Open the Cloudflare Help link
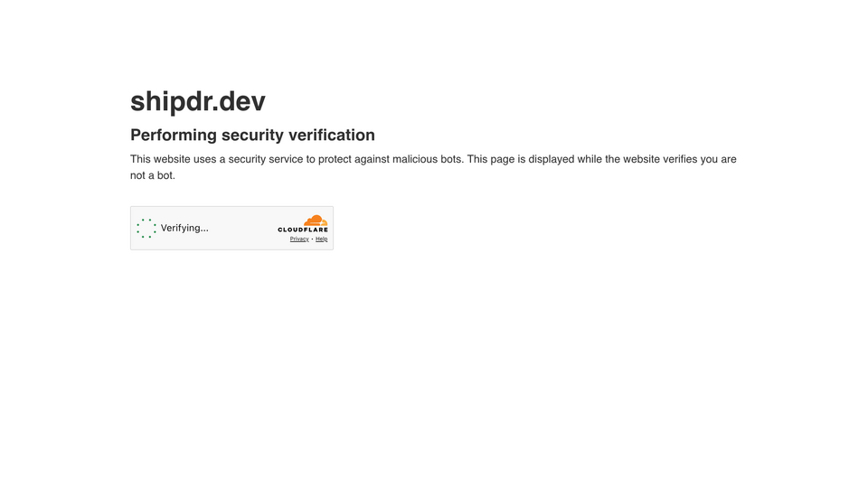This screenshot has width=868, height=488. tap(321, 239)
